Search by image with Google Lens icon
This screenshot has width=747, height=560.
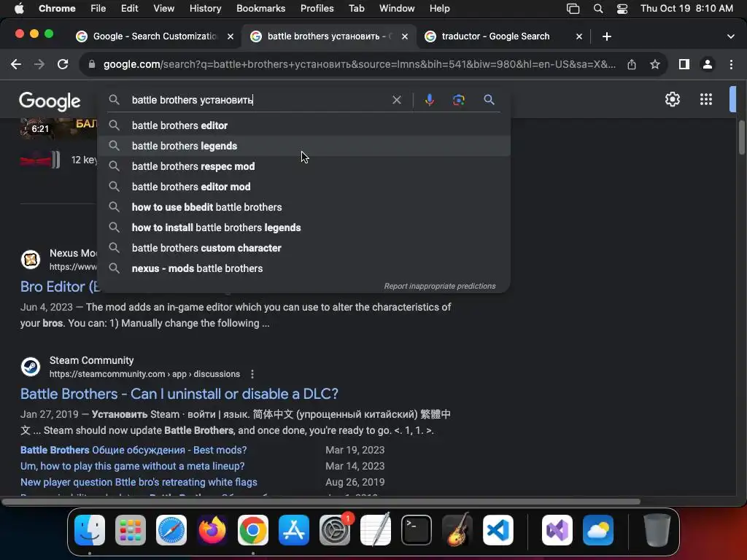(x=458, y=100)
